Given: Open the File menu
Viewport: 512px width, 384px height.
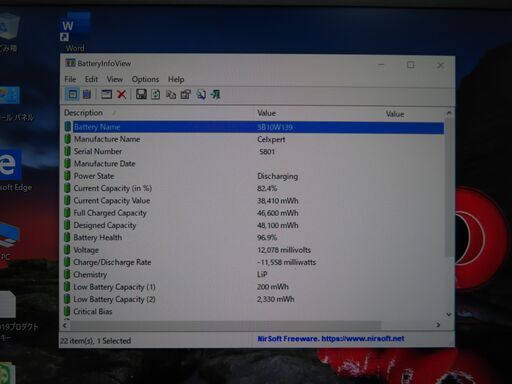Looking at the screenshot, I should pyautogui.click(x=70, y=79).
